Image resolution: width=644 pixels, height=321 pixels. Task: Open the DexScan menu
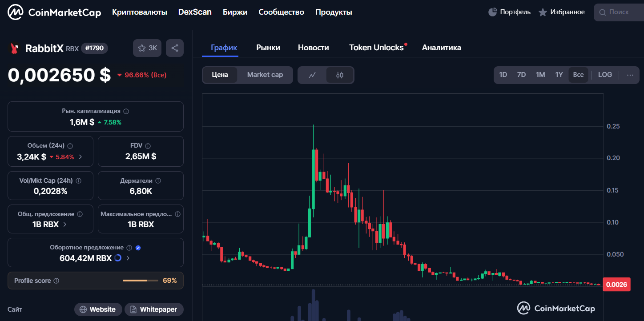(x=195, y=12)
